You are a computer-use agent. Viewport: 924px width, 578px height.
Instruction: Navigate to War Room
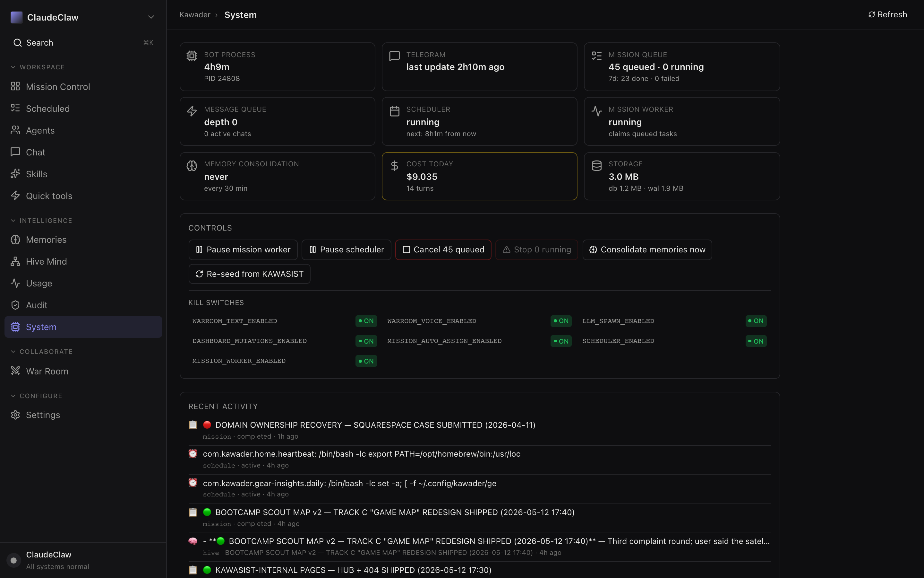point(83,371)
